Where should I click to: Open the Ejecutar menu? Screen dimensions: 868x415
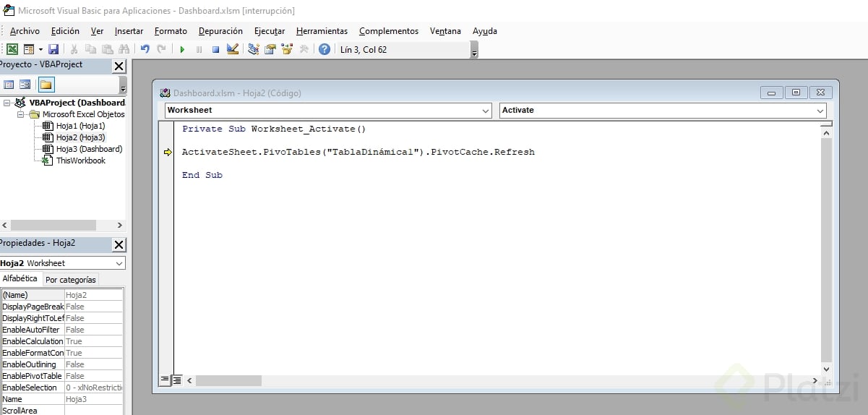tap(270, 31)
